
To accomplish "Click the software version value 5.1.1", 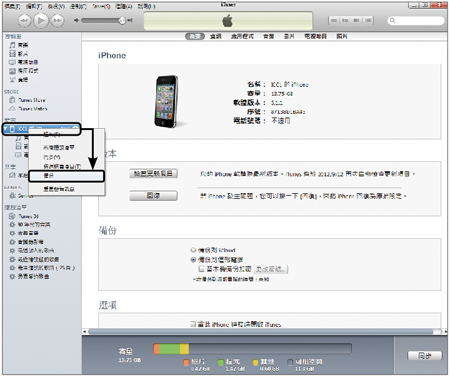I will click(277, 103).
